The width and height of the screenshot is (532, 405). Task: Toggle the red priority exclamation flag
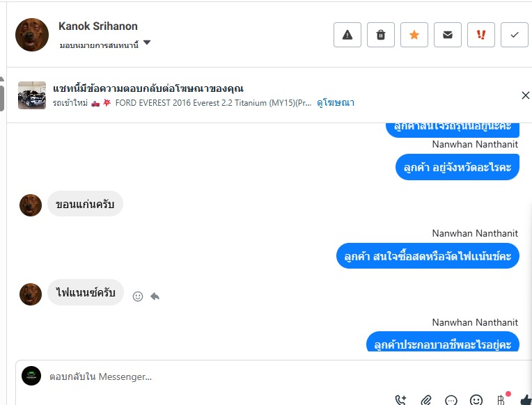click(481, 35)
